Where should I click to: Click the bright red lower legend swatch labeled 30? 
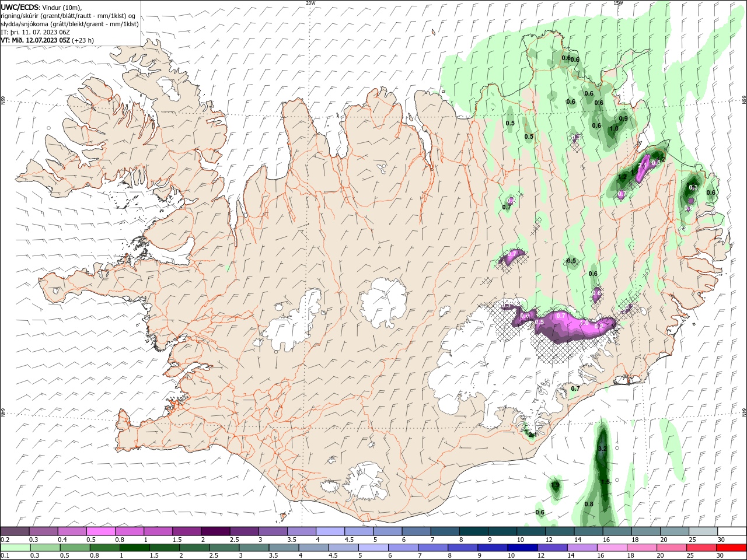click(731, 548)
